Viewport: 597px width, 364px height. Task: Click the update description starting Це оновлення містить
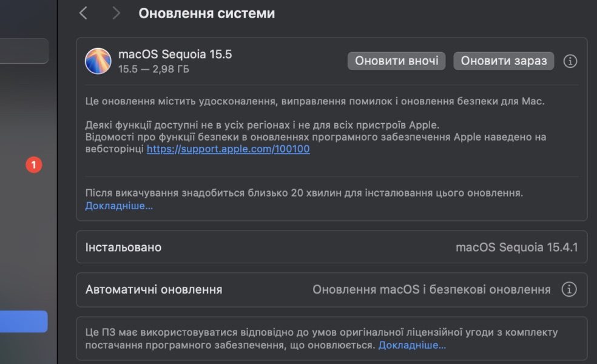(315, 101)
